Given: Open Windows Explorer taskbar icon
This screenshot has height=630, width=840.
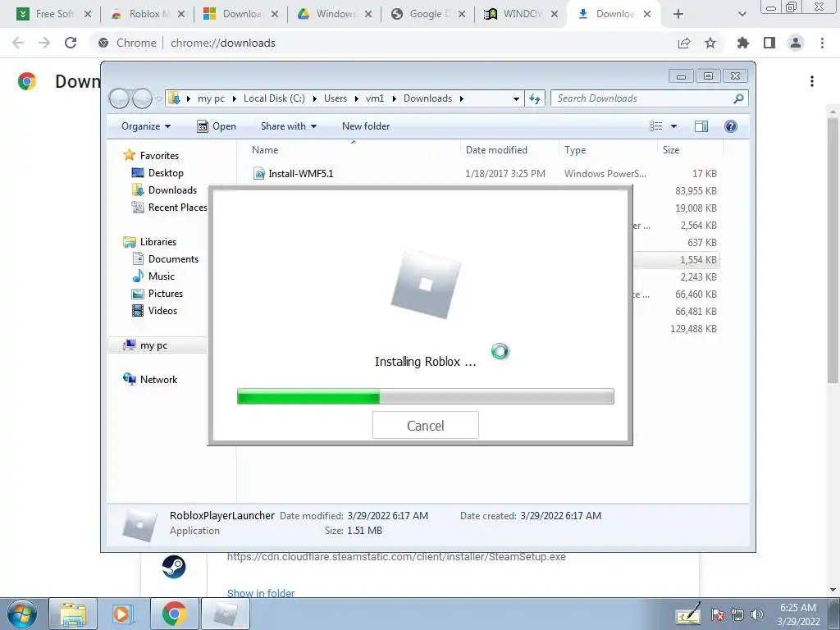Looking at the screenshot, I should 73,614.
